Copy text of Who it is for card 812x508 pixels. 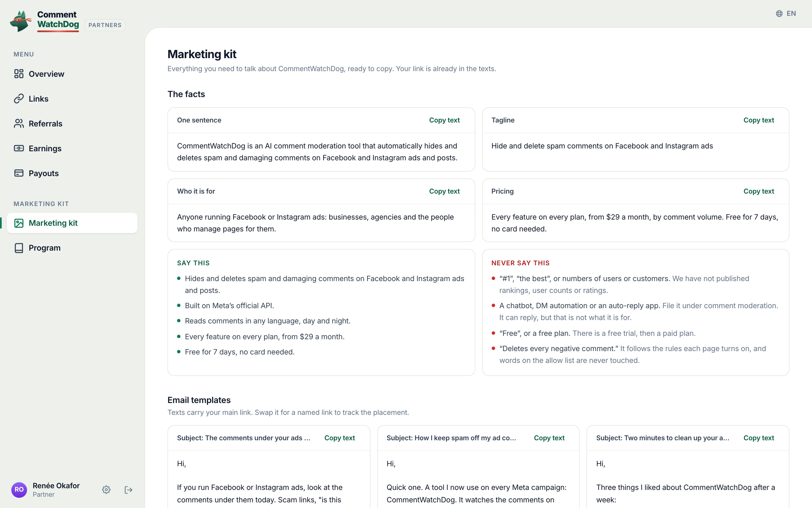444,191
